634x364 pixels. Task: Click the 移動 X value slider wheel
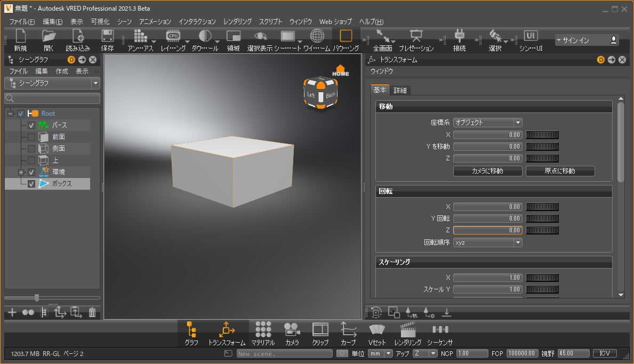point(542,135)
